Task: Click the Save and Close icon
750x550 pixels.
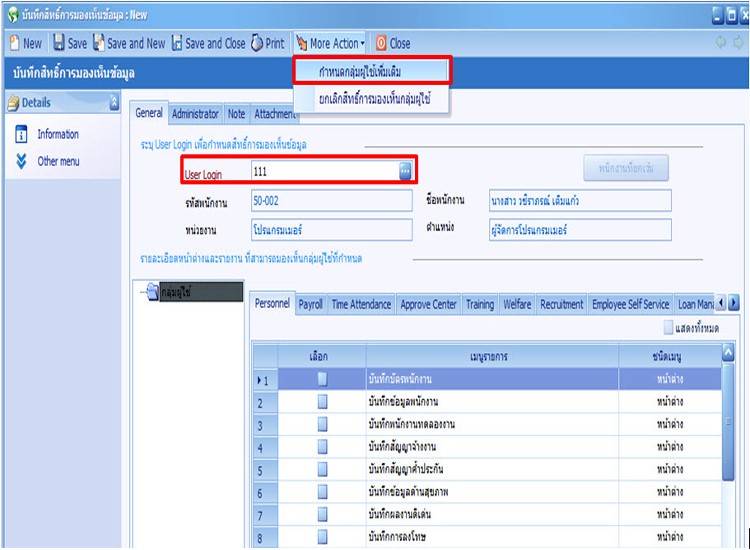Action: coord(177,44)
